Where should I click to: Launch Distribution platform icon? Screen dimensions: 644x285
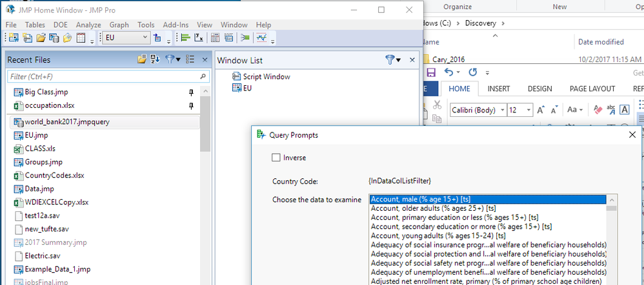pyautogui.click(x=185, y=38)
